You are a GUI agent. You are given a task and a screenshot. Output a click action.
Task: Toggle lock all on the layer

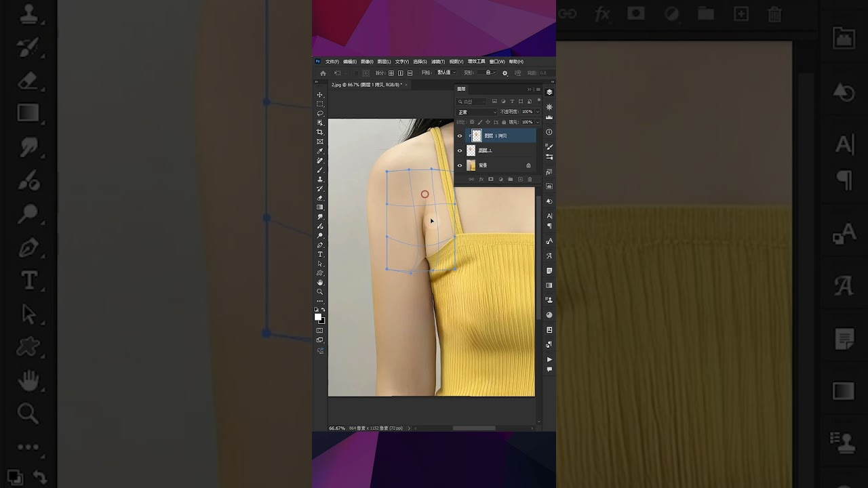pyautogui.click(x=504, y=122)
